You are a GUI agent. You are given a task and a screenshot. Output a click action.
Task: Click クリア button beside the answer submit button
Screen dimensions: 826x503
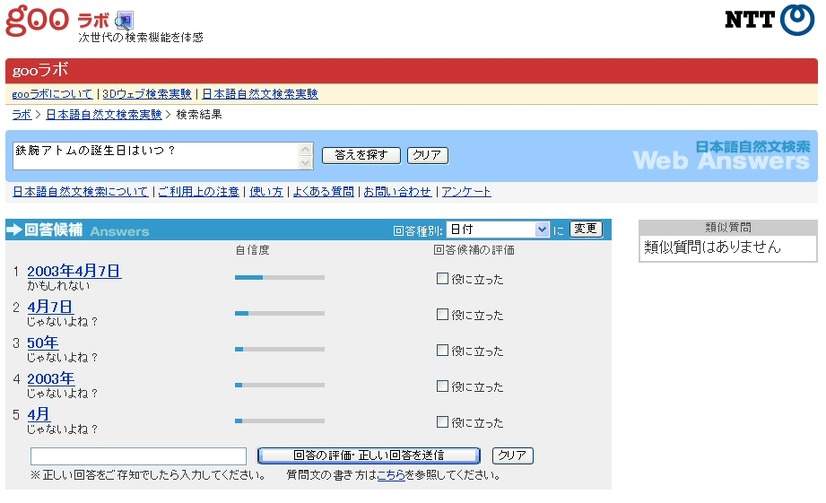coord(513,455)
